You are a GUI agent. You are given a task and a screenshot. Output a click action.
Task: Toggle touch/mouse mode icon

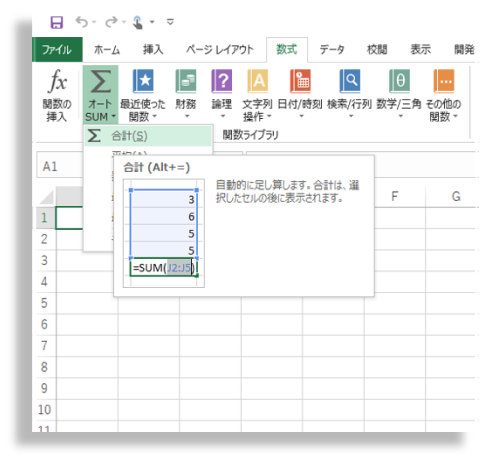click(x=138, y=22)
